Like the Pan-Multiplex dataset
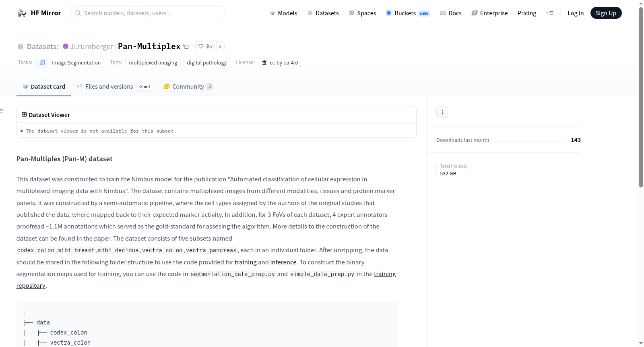 point(206,46)
